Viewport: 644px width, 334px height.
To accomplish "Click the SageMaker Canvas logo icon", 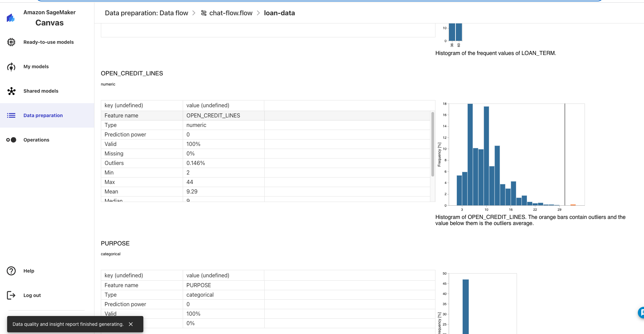I will (x=11, y=18).
